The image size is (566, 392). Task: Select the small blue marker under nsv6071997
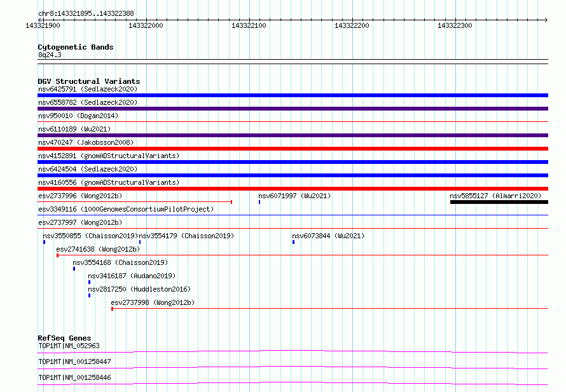pyautogui.click(x=259, y=202)
